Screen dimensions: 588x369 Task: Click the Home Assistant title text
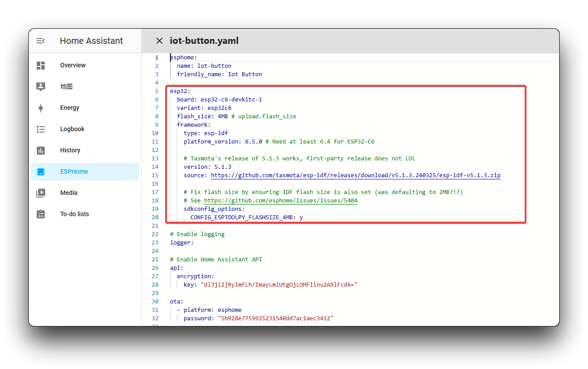tap(91, 41)
